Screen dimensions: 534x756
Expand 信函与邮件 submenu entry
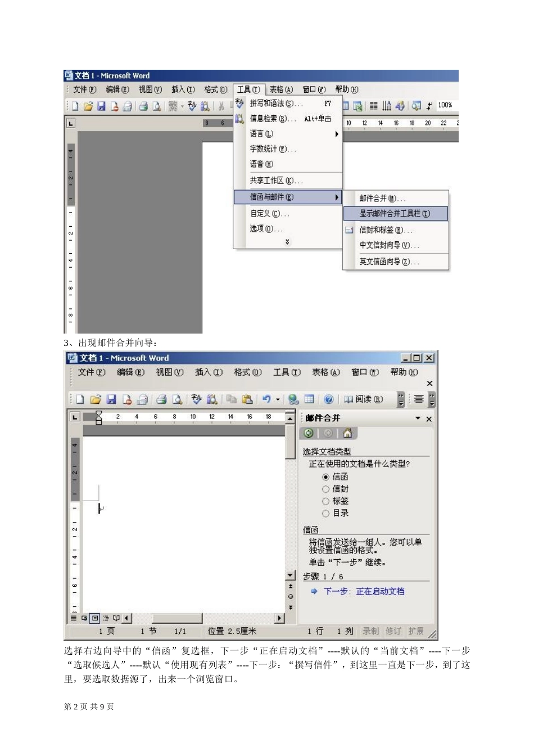(288, 197)
